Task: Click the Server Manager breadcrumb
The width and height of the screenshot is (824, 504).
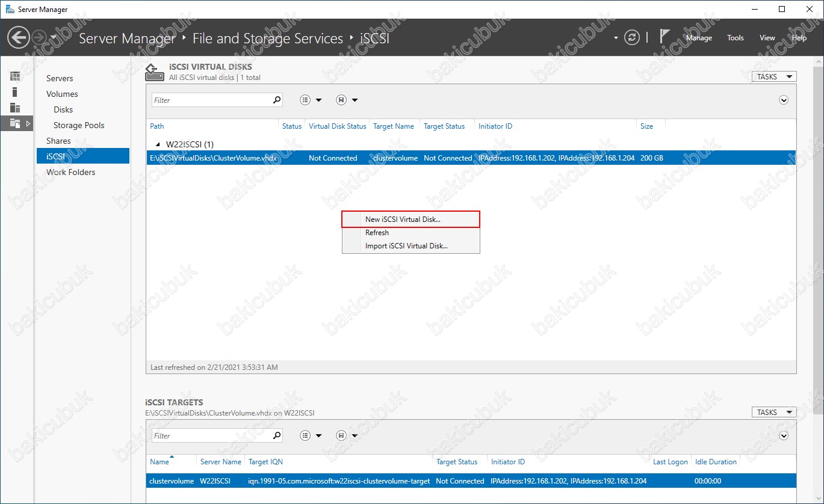Action: click(127, 38)
